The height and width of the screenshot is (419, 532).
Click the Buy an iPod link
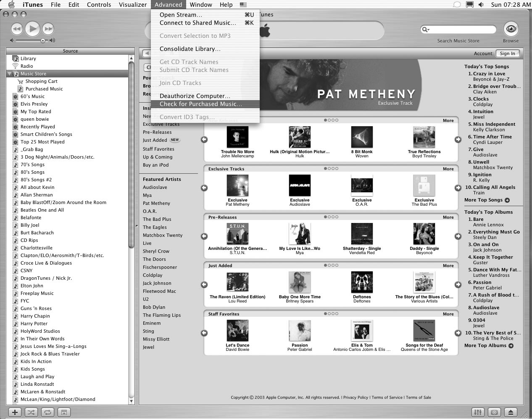(x=155, y=165)
